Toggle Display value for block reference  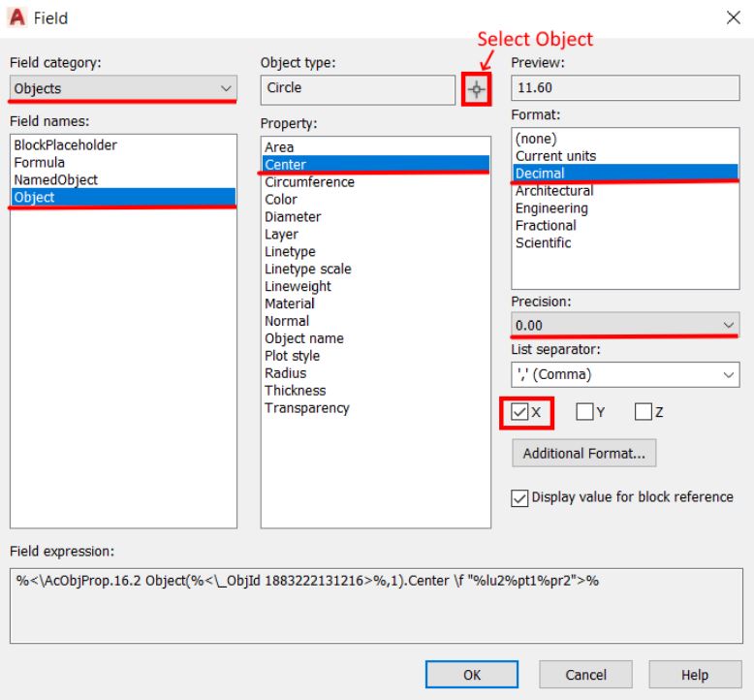(519, 498)
